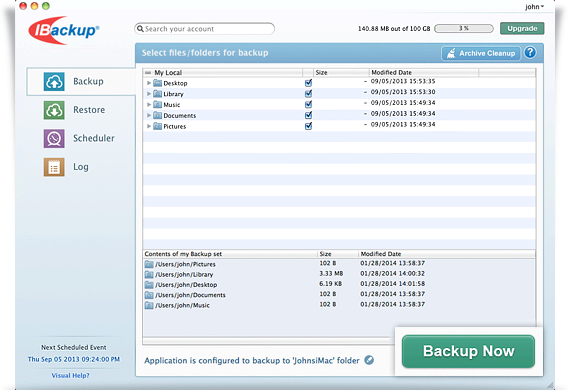Uncheck the Music folder checkbox

click(x=308, y=105)
